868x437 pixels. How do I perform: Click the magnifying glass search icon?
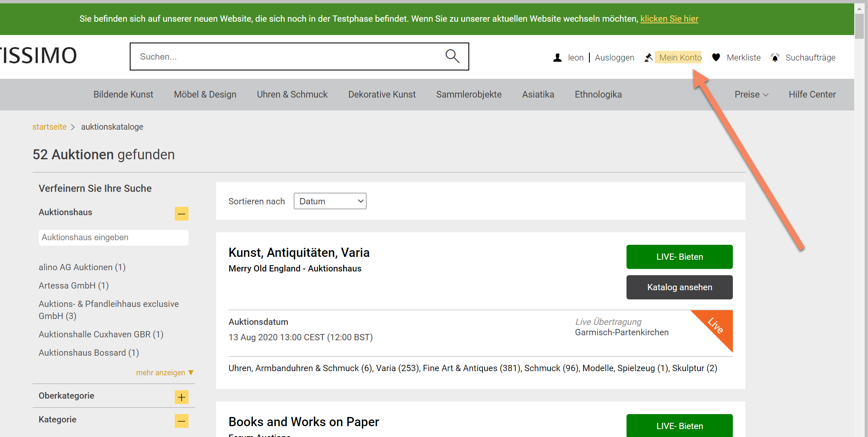tap(452, 56)
